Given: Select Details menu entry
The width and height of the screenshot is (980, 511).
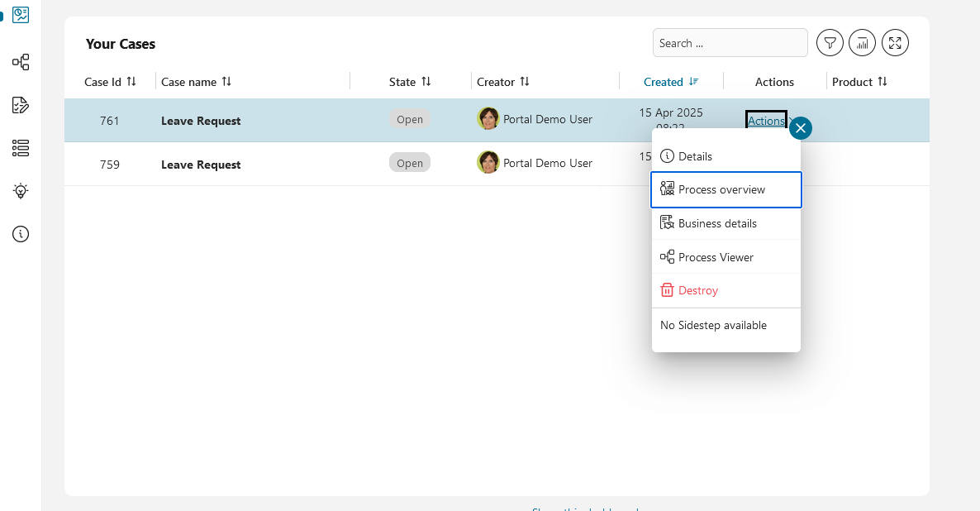Looking at the screenshot, I should [726, 156].
